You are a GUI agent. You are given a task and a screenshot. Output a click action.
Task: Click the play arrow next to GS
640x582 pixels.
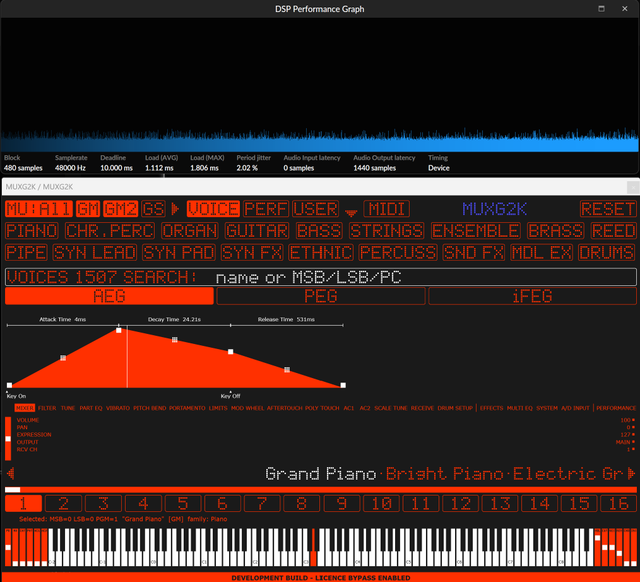point(175,209)
